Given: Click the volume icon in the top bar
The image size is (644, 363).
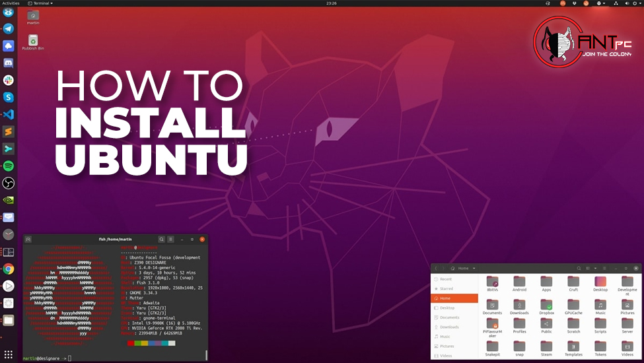Looking at the screenshot, I should tap(627, 3).
